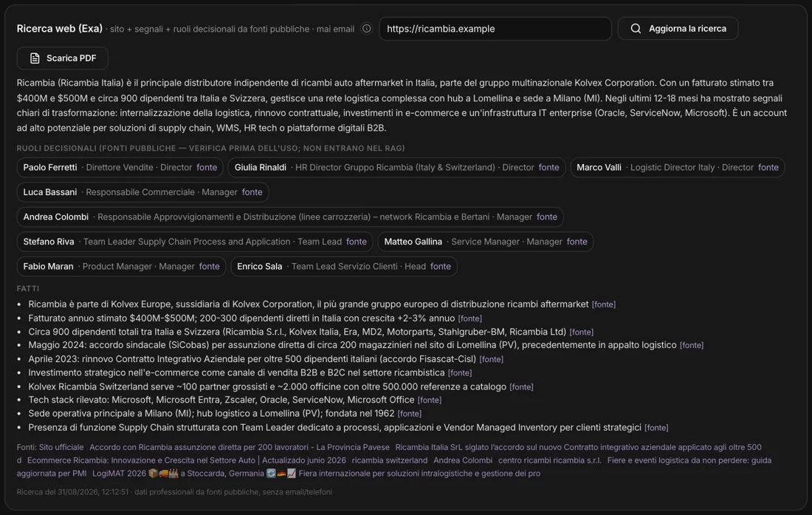Open [fonte] for the Aprile 2023 rinnovo fact
This screenshot has height=515, width=812.
(492, 359)
